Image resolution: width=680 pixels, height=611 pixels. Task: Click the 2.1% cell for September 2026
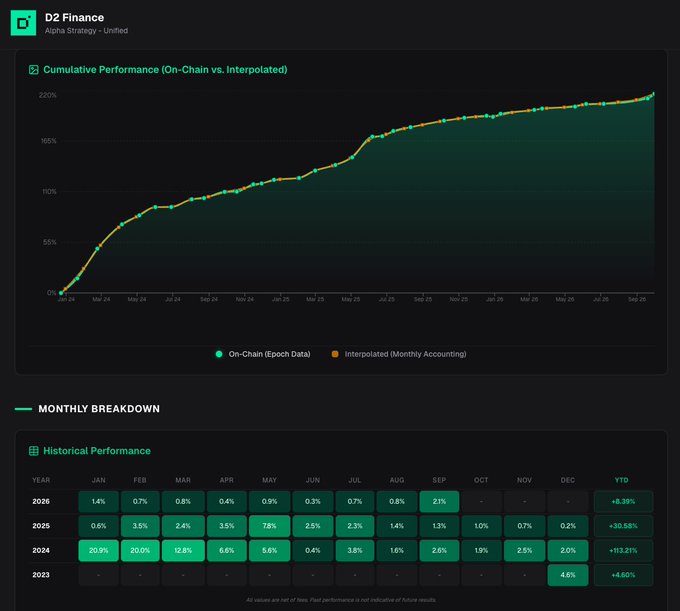click(x=439, y=501)
